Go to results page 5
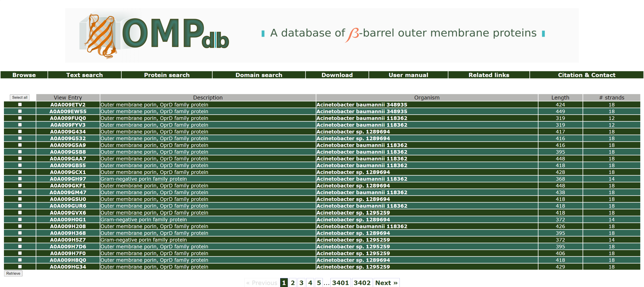Screen dimensions: 644x287 pos(319,283)
